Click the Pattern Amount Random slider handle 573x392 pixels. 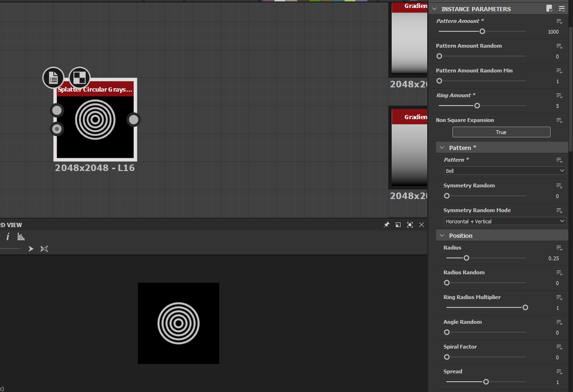coord(439,56)
